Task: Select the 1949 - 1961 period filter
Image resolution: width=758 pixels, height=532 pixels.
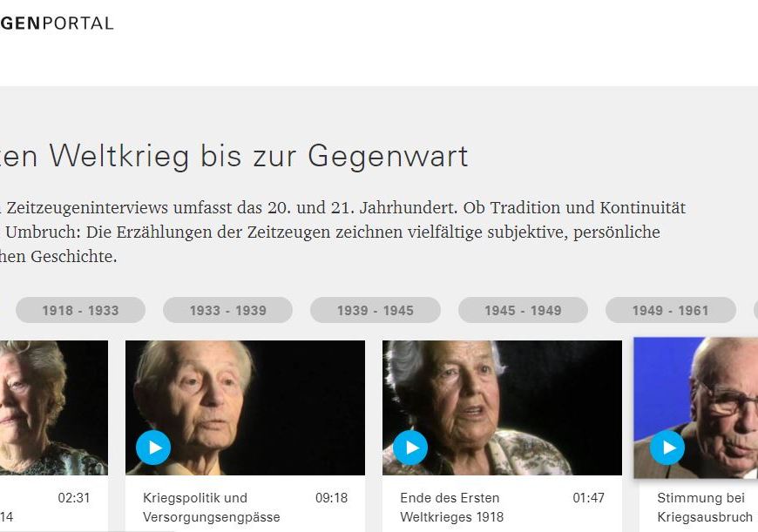Action: click(671, 310)
